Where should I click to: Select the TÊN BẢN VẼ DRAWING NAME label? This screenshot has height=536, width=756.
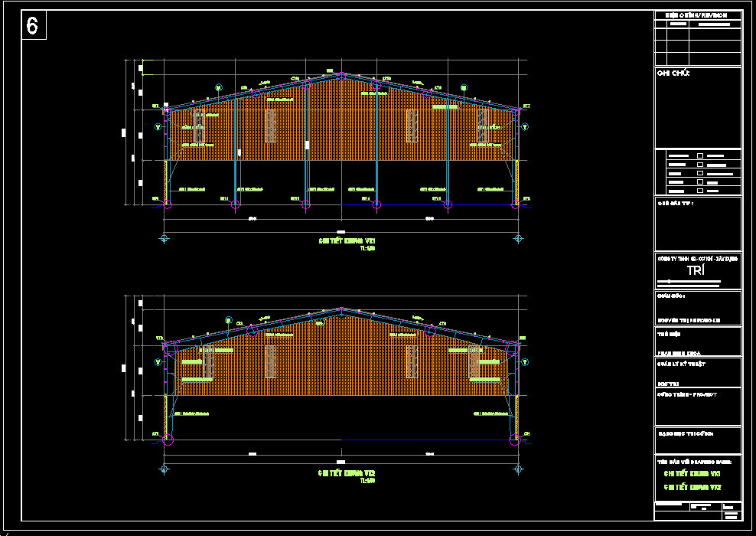point(694,462)
